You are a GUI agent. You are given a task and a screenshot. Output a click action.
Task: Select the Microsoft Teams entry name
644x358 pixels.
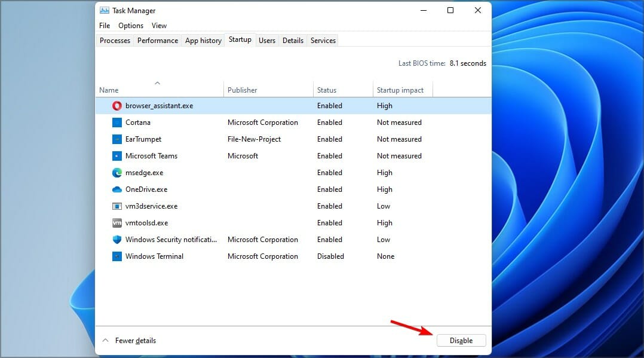152,156
